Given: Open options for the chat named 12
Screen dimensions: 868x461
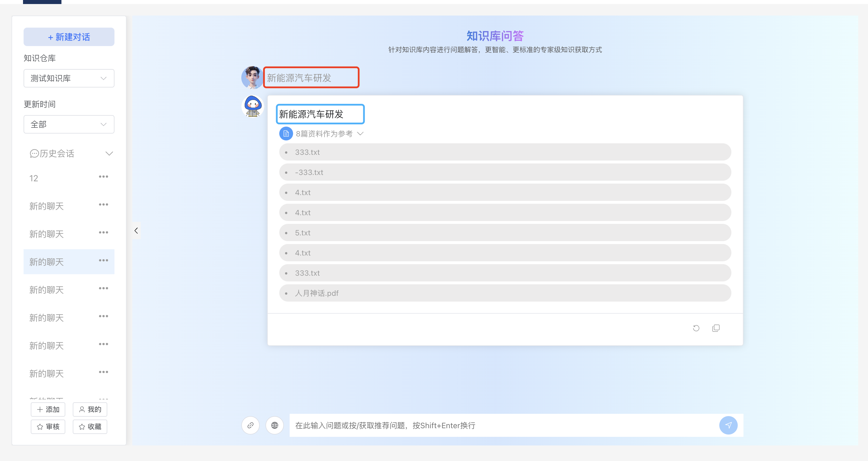Looking at the screenshot, I should point(104,176).
